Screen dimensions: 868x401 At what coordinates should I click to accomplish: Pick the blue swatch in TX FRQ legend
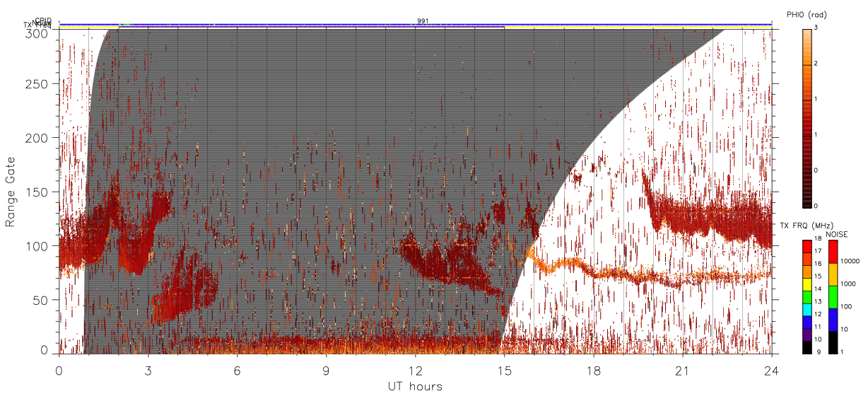(x=807, y=322)
